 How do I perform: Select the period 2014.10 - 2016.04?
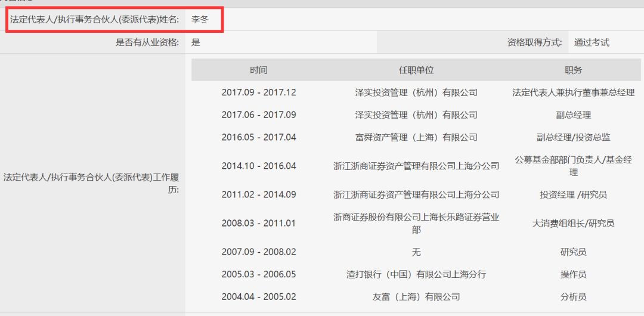(259, 166)
